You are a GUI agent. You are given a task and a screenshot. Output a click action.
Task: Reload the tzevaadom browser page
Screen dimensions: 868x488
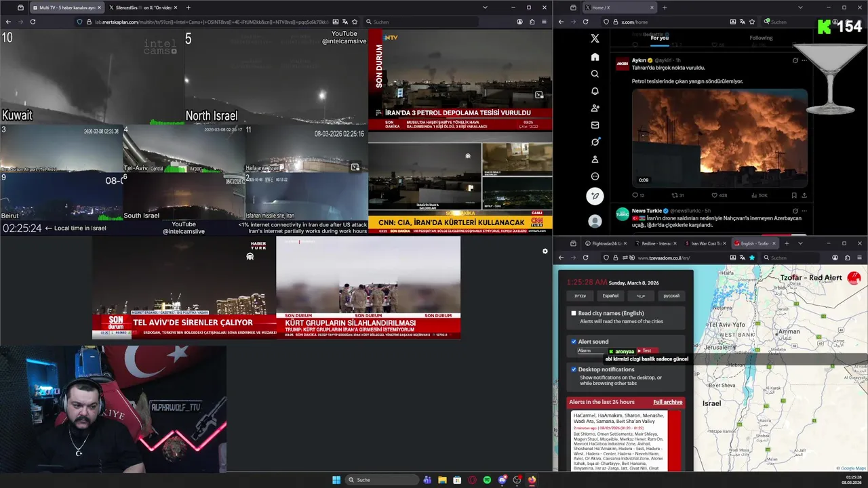coord(585,258)
